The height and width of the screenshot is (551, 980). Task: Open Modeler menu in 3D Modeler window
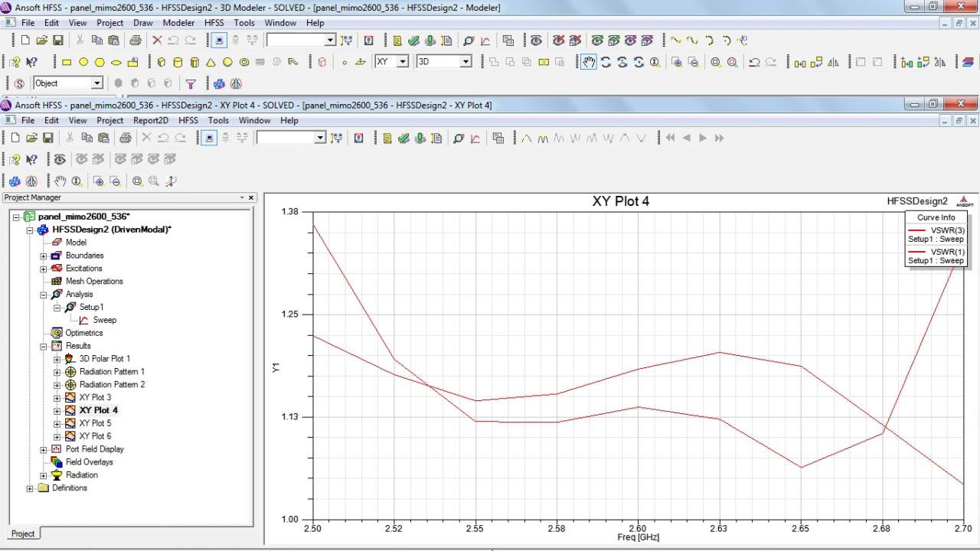coord(179,23)
